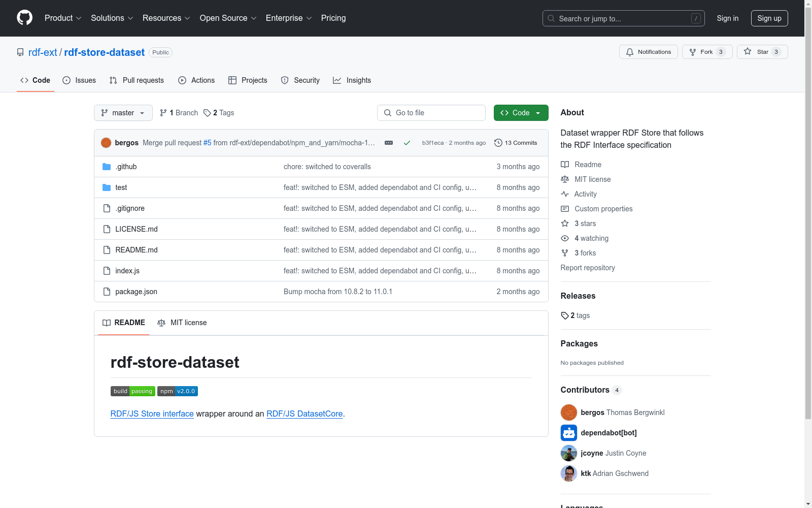Click the ktk contributor avatar

pyautogui.click(x=569, y=473)
